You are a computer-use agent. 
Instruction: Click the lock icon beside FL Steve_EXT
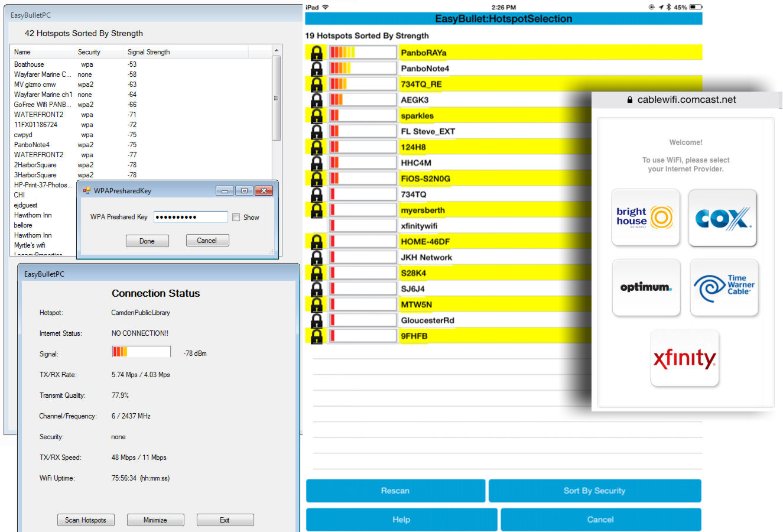[317, 131]
